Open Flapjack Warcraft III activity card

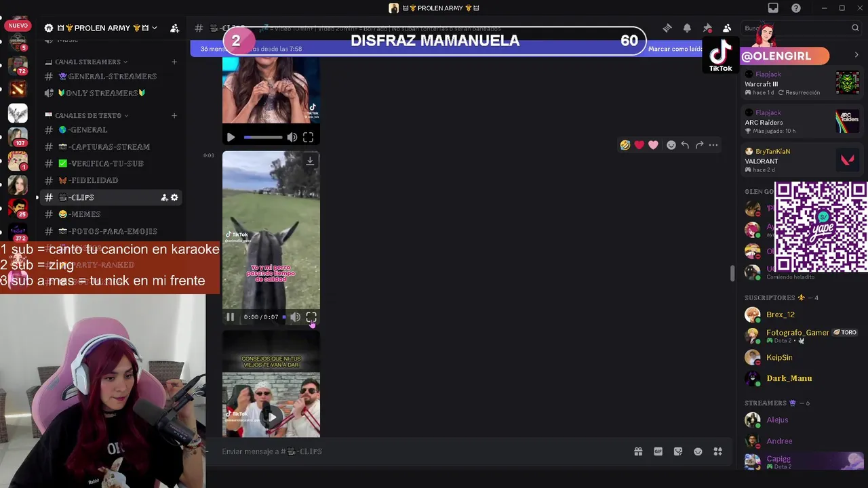point(802,83)
